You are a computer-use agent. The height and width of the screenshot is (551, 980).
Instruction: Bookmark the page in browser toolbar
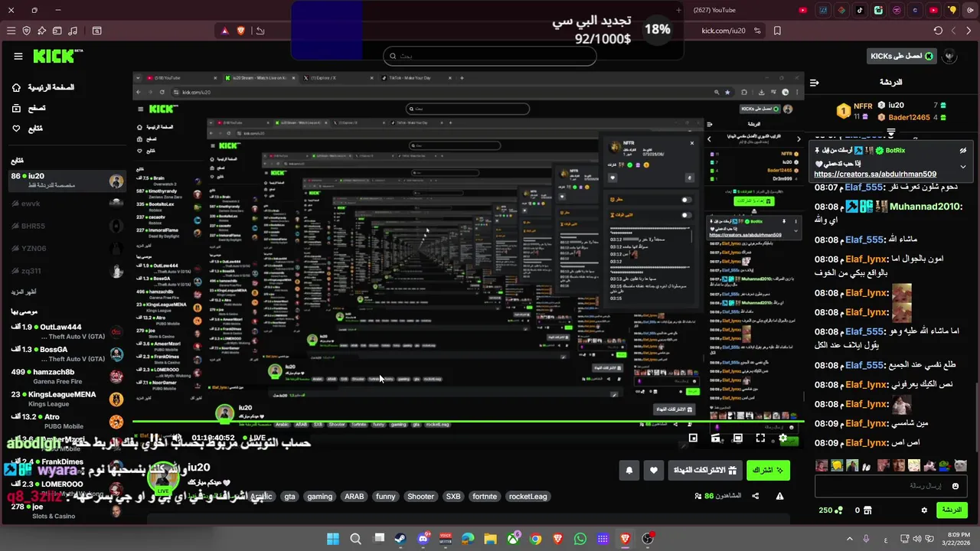coord(777,31)
